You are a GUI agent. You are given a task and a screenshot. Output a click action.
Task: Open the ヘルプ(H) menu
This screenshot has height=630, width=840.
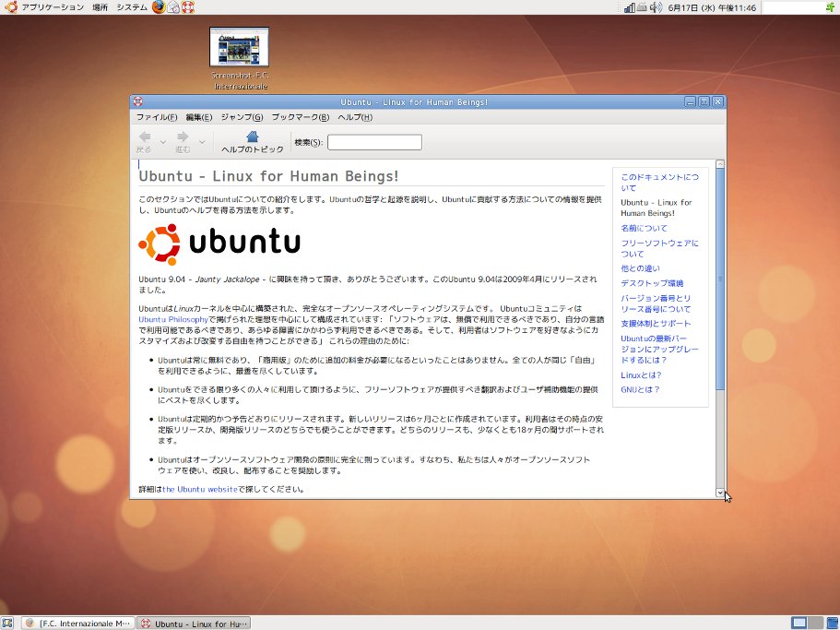click(x=355, y=117)
